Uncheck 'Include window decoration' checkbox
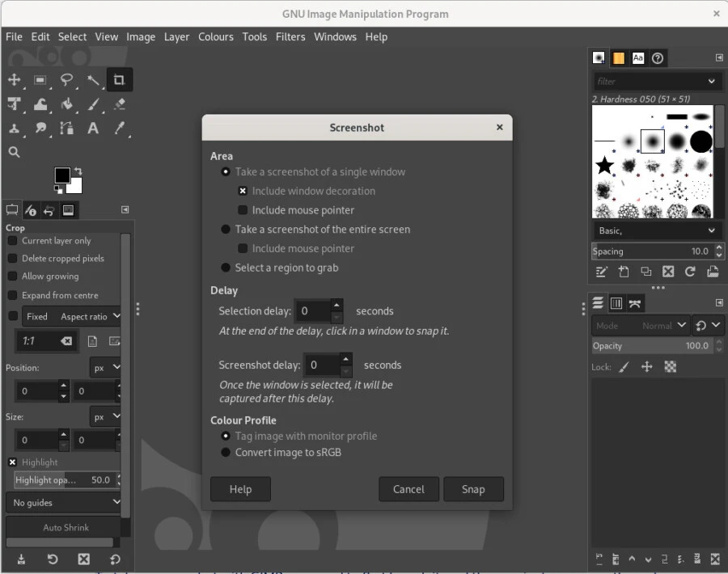 click(x=243, y=192)
